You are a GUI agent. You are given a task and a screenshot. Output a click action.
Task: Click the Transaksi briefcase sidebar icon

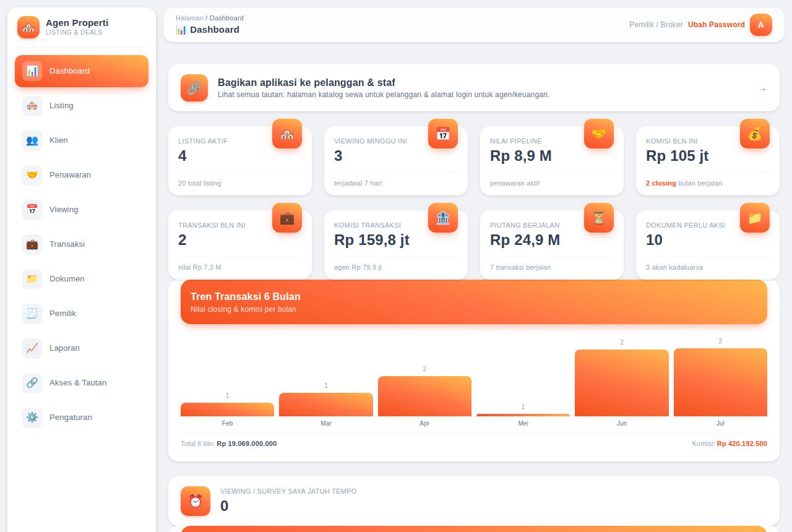32,244
